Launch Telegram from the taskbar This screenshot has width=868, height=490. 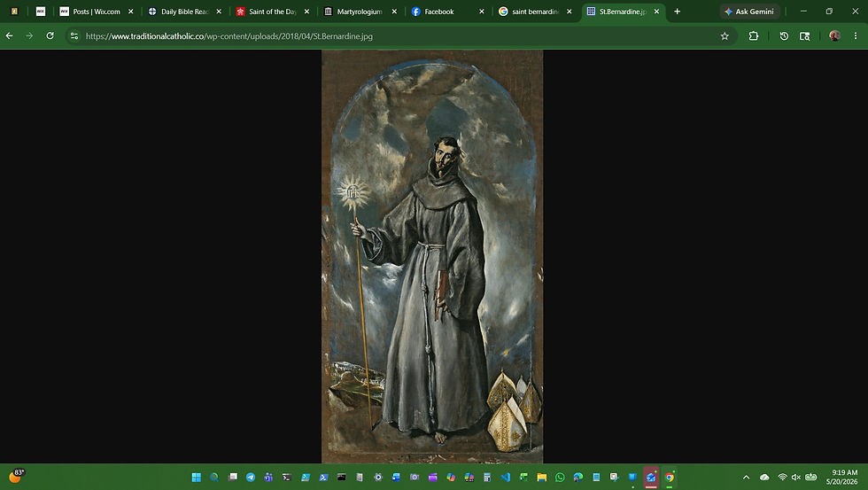click(251, 478)
